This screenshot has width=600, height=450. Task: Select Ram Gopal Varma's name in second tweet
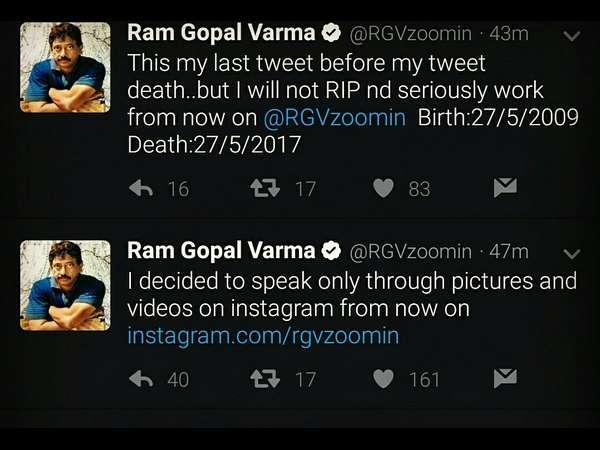(220, 251)
